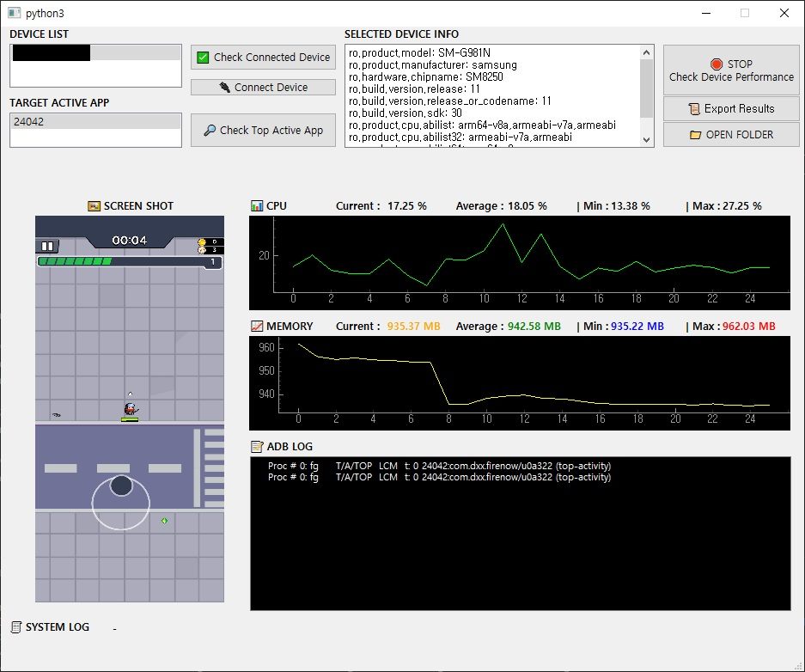The image size is (805, 672).
Task: Click the green gem in game screenshot
Action: coord(164,521)
